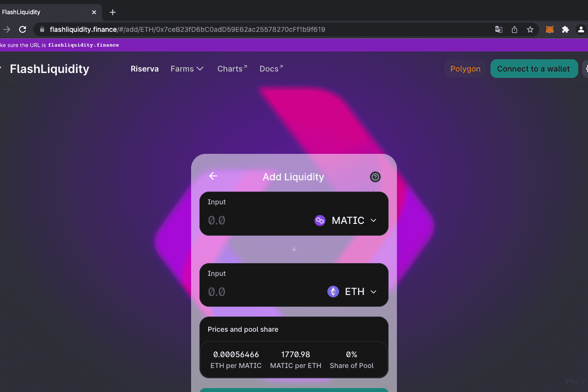Open the Charts external link
This screenshot has width=588, height=392.
point(232,69)
